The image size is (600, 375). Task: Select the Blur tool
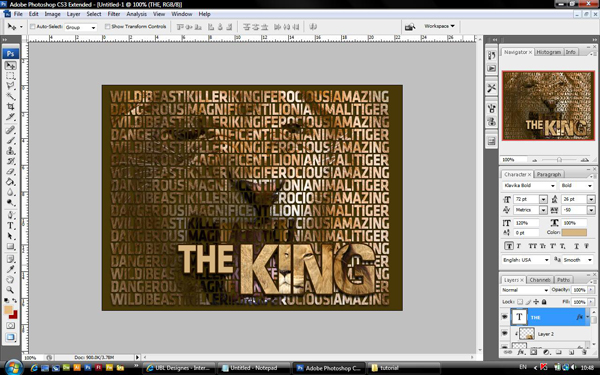(10, 192)
